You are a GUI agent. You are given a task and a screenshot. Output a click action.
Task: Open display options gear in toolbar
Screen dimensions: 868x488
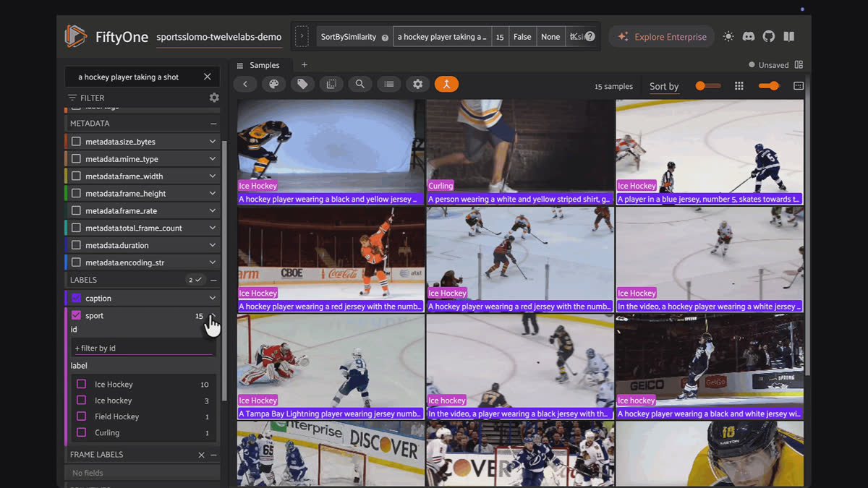tap(417, 85)
